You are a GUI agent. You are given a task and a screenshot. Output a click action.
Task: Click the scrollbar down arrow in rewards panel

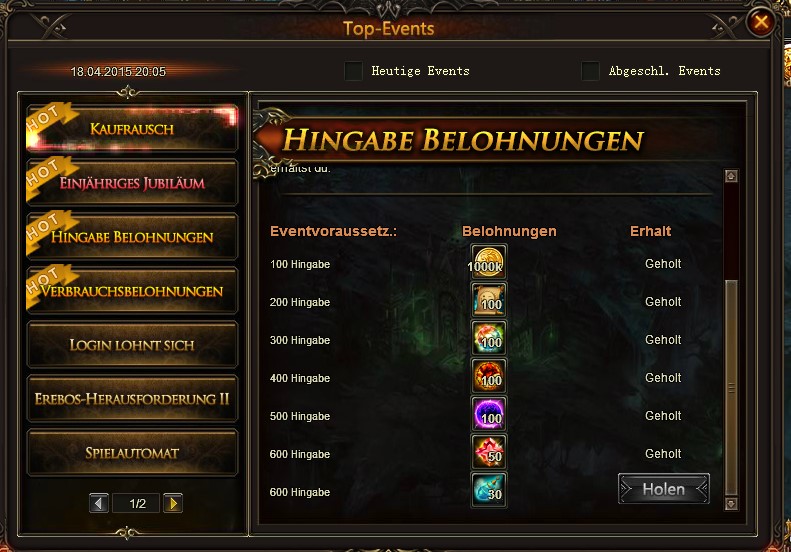(x=731, y=504)
